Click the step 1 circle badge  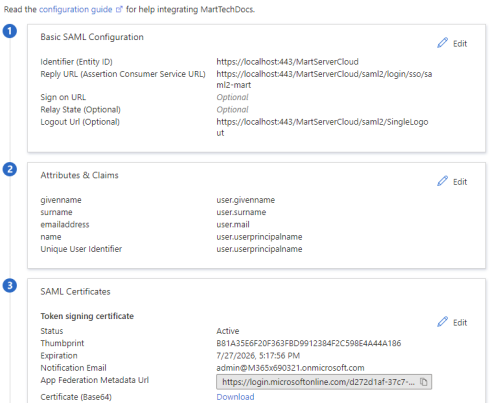[x=10, y=31]
